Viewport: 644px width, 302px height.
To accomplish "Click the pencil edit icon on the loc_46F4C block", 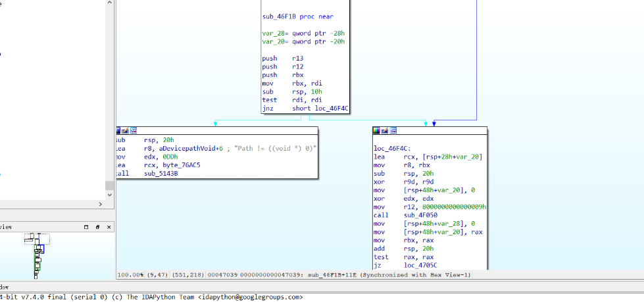I will 384,131.
